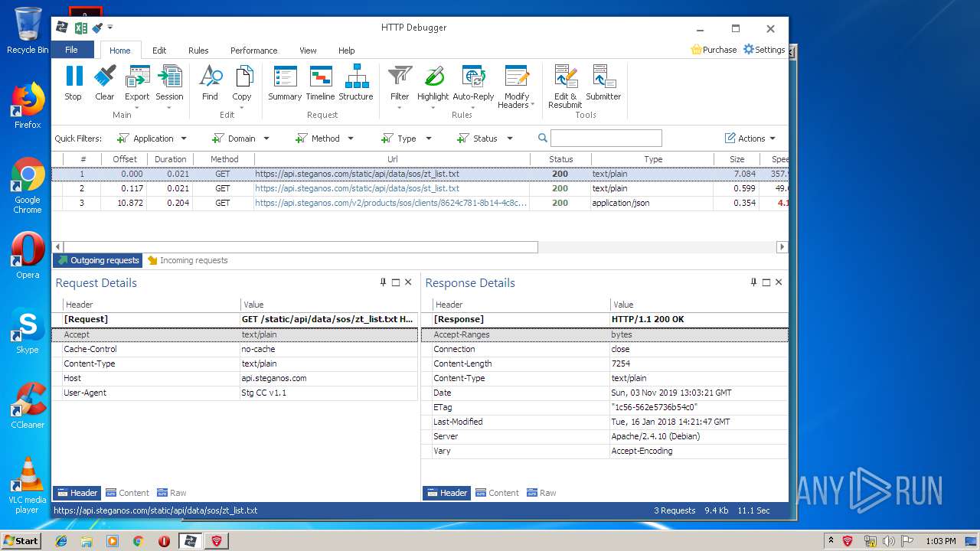Select the Server Apache/2.4.10 response row
The height and width of the screenshot is (551, 980).
(x=605, y=436)
